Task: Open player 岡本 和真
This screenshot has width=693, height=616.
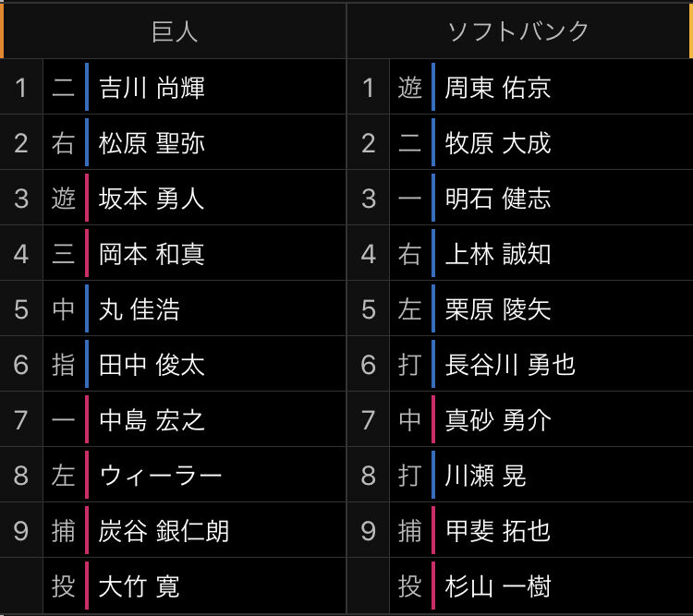Action: point(152,254)
